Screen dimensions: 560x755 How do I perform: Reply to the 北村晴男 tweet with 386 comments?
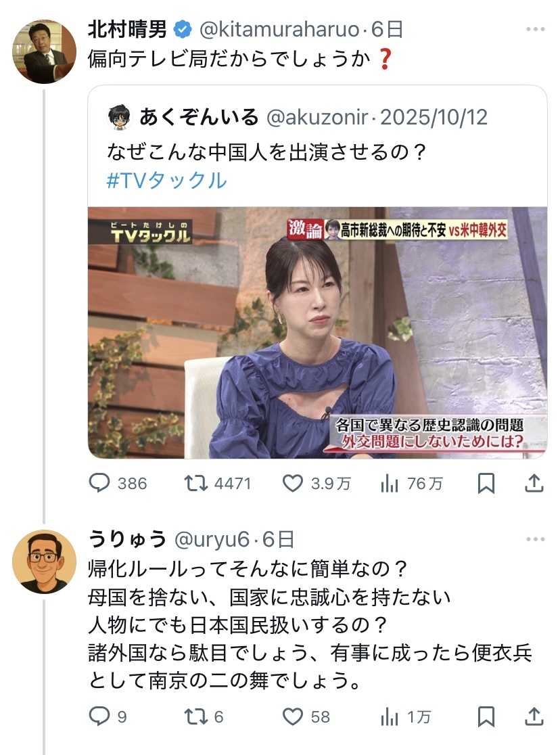click(99, 483)
